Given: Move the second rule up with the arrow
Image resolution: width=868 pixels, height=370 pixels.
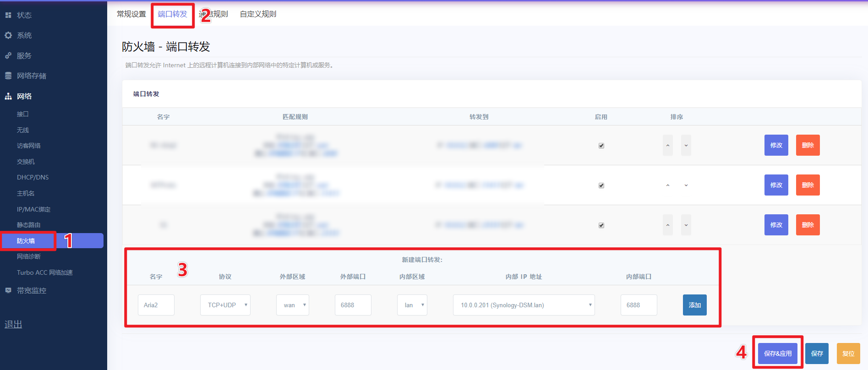Looking at the screenshot, I should point(668,185).
